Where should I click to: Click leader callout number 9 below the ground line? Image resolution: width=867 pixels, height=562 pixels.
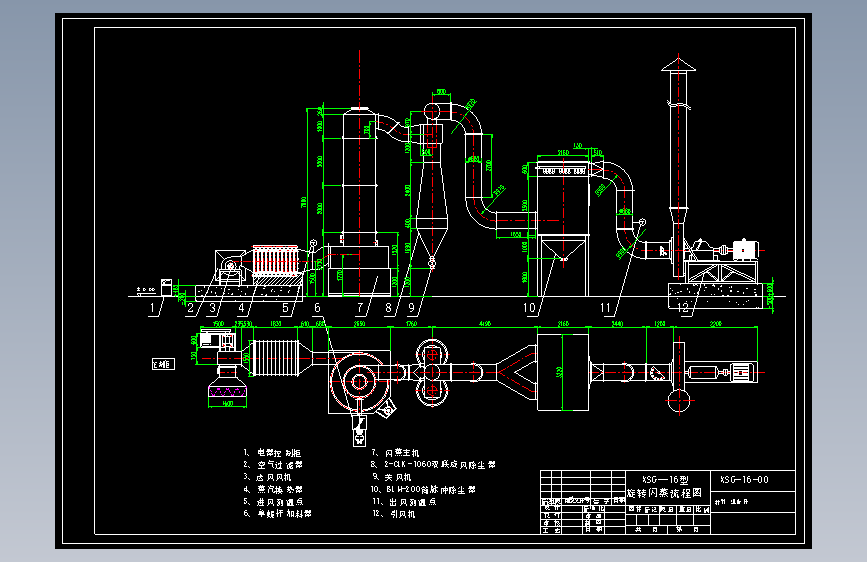click(x=411, y=308)
